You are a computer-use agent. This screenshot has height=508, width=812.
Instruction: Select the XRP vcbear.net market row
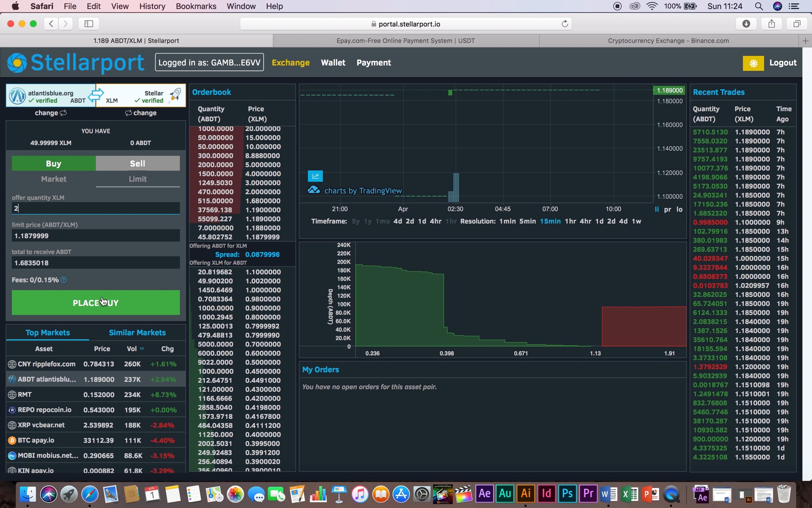pyautogui.click(x=96, y=425)
